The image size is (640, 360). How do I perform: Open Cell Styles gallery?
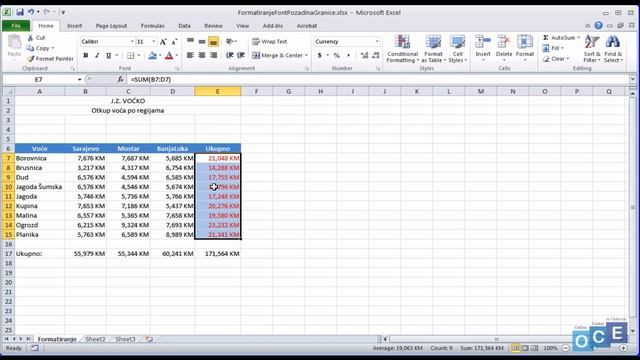[457, 49]
